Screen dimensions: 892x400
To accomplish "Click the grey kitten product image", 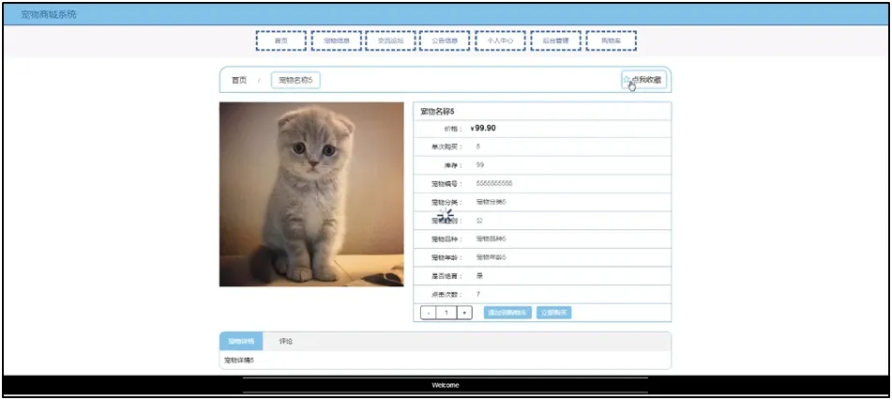I will 311,194.
